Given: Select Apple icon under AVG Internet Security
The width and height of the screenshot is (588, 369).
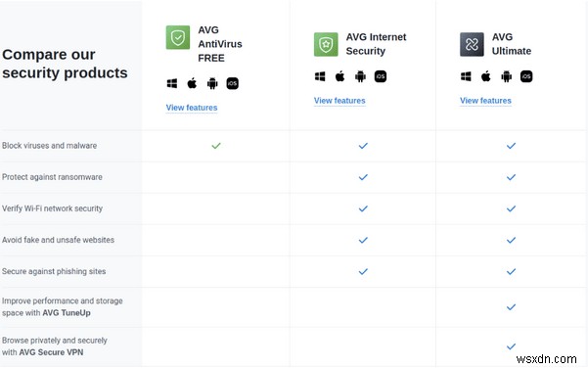Looking at the screenshot, I should click(340, 76).
